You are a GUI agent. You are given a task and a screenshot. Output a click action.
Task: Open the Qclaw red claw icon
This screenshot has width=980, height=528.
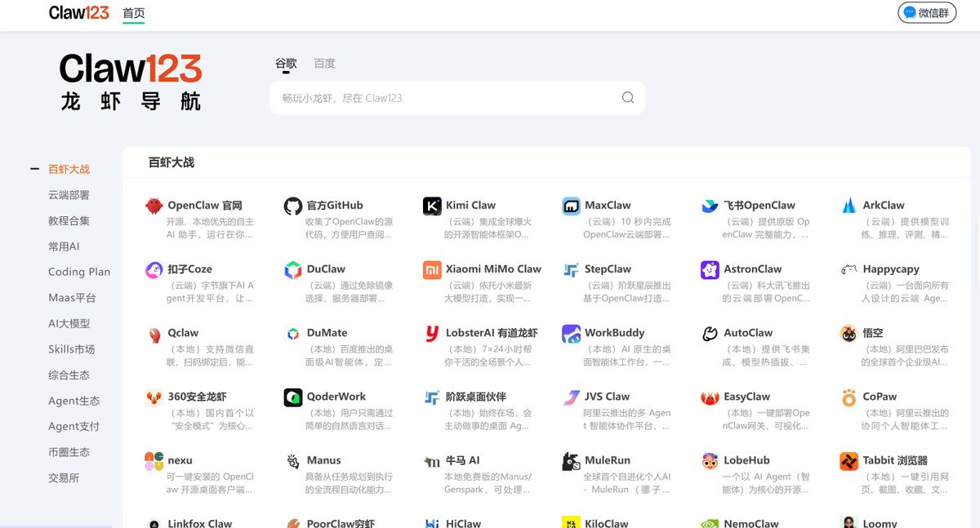click(154, 333)
